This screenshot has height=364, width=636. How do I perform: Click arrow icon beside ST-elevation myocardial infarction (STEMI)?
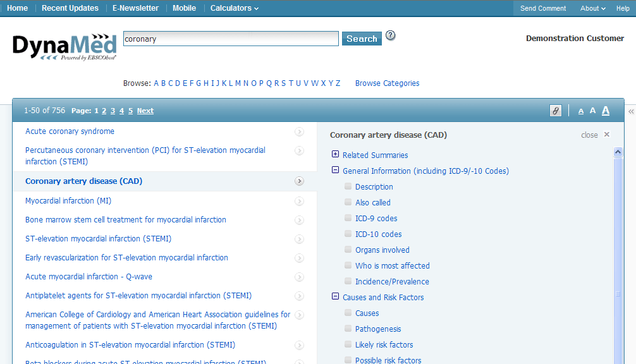299,239
